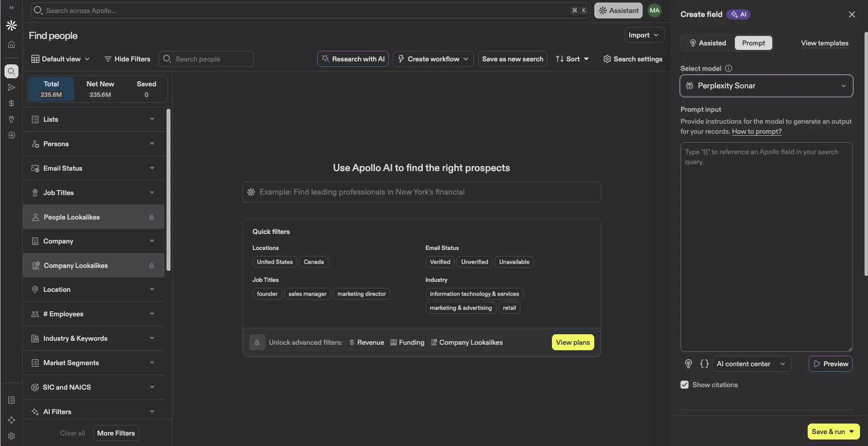Open the Sequences paper-plane sidebar icon

click(x=11, y=87)
